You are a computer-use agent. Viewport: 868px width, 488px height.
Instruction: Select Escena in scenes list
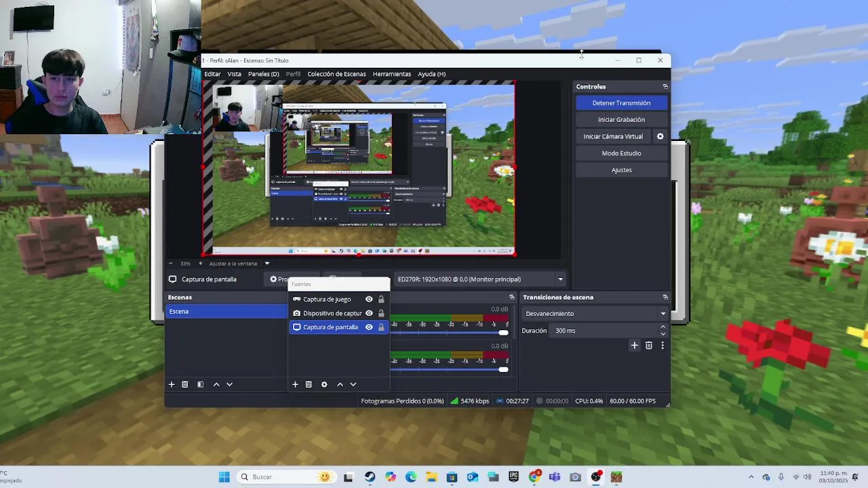click(226, 312)
